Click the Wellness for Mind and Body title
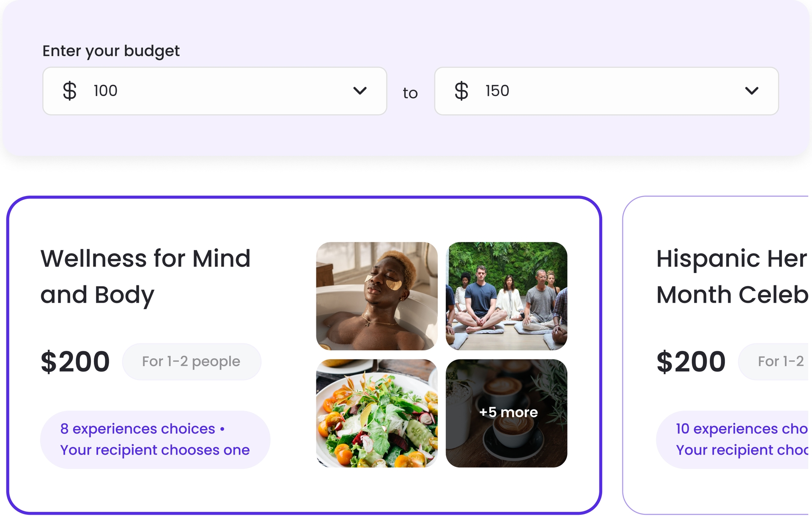 point(145,276)
